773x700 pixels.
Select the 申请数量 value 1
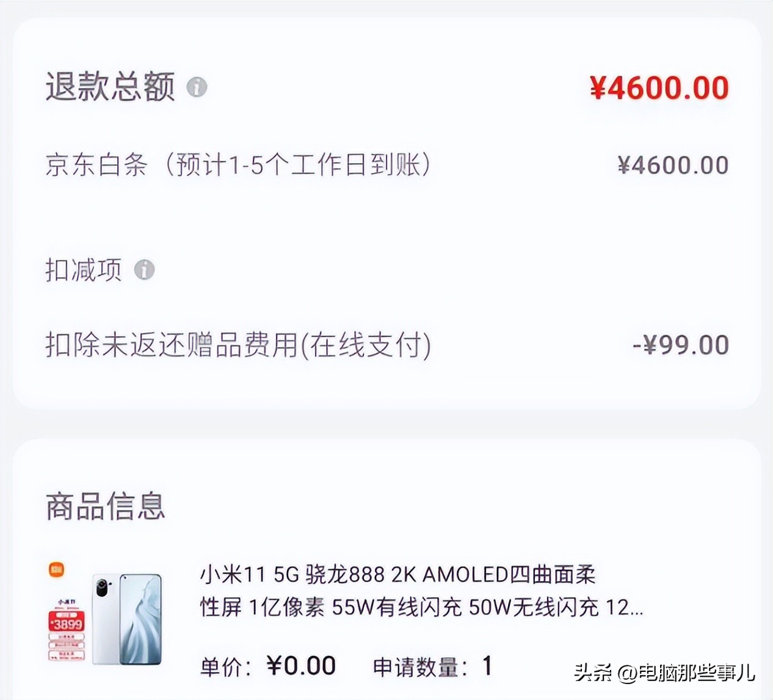[x=485, y=667]
